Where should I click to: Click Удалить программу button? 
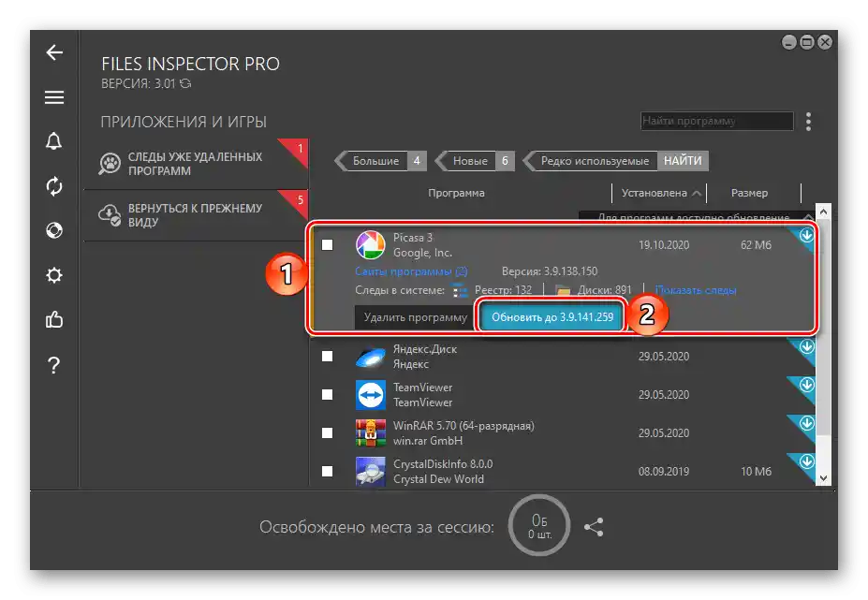(x=415, y=317)
